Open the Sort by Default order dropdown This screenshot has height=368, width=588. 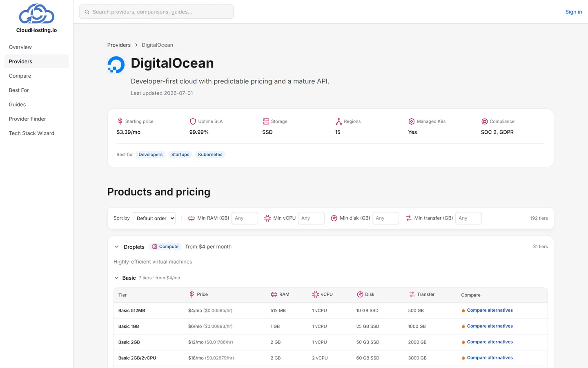[154, 218]
